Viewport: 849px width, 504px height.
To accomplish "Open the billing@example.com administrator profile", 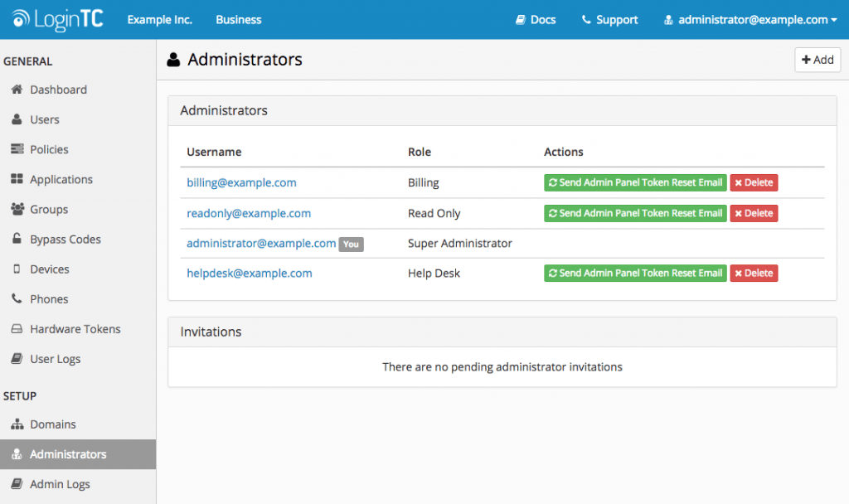I will pos(241,182).
